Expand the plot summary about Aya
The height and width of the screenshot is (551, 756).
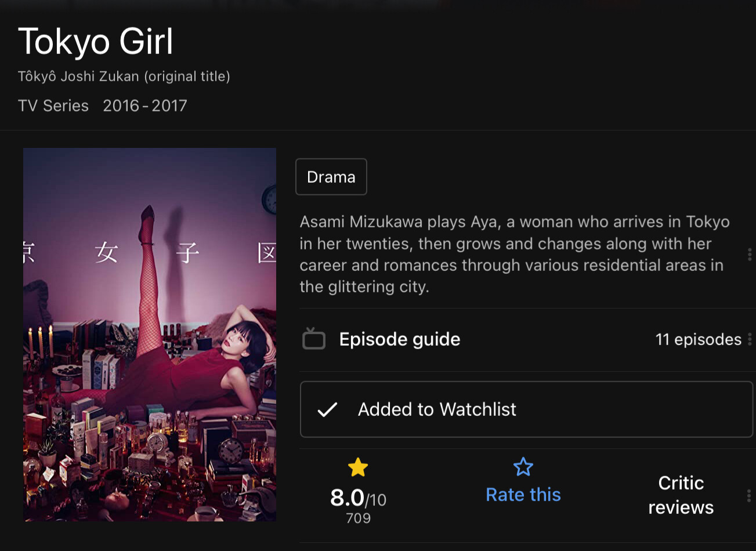[x=514, y=254]
